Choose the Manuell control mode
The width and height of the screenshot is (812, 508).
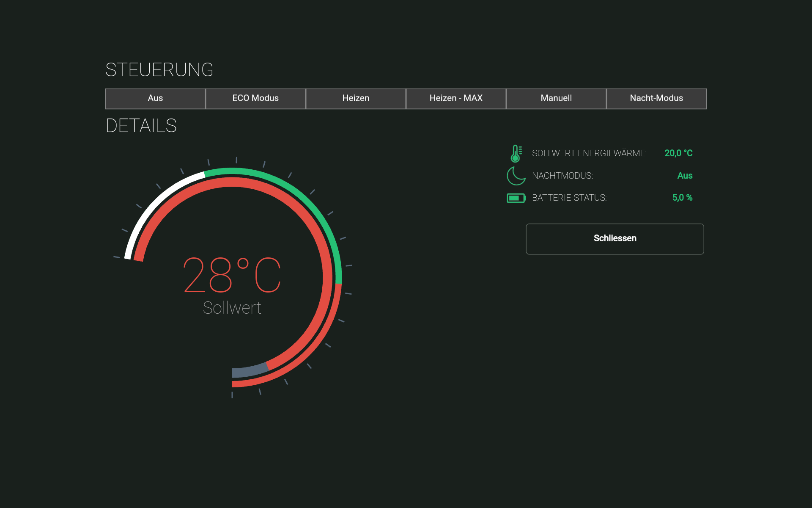(x=556, y=98)
